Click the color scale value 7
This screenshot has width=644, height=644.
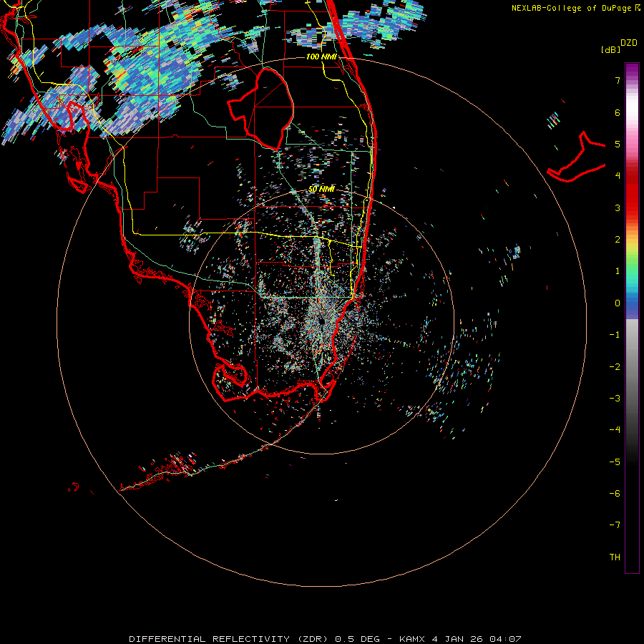point(618,80)
